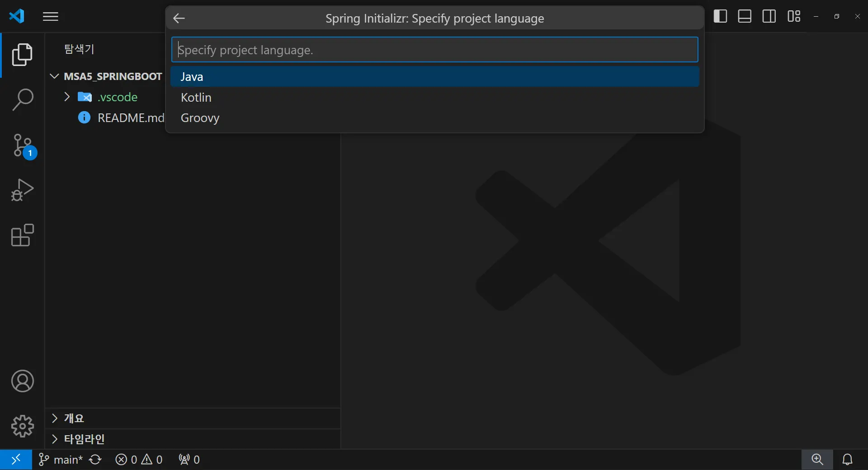Go back in Spring Initializr wizard

179,18
